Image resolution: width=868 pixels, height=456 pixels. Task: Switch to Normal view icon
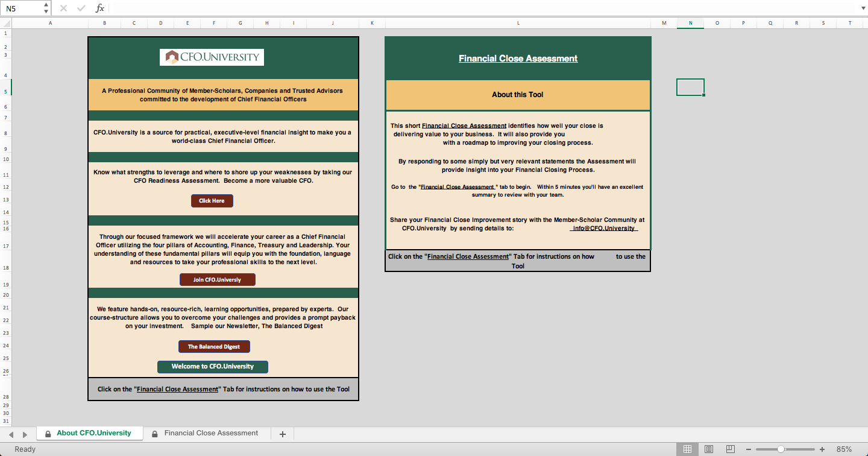point(687,449)
